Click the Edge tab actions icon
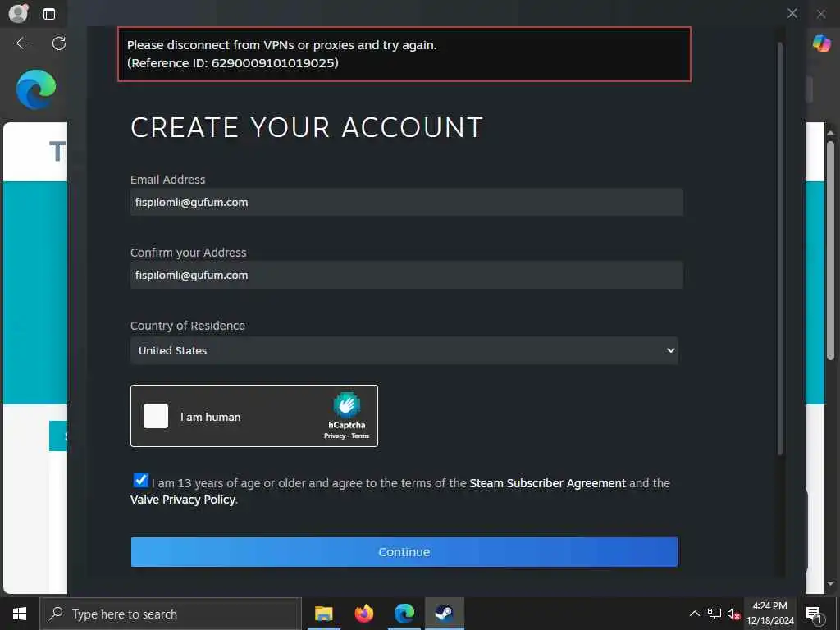 [x=48, y=14]
